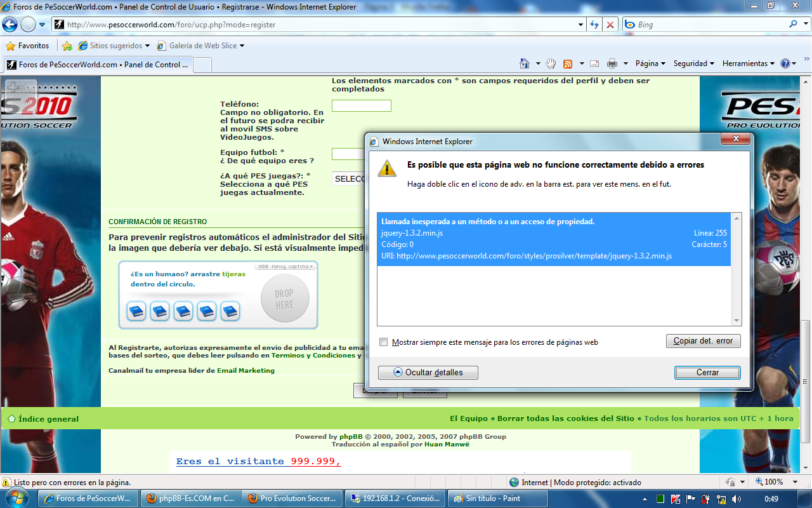812x508 pixels.
Task: Click the phpBB link in footer
Action: [x=351, y=436]
